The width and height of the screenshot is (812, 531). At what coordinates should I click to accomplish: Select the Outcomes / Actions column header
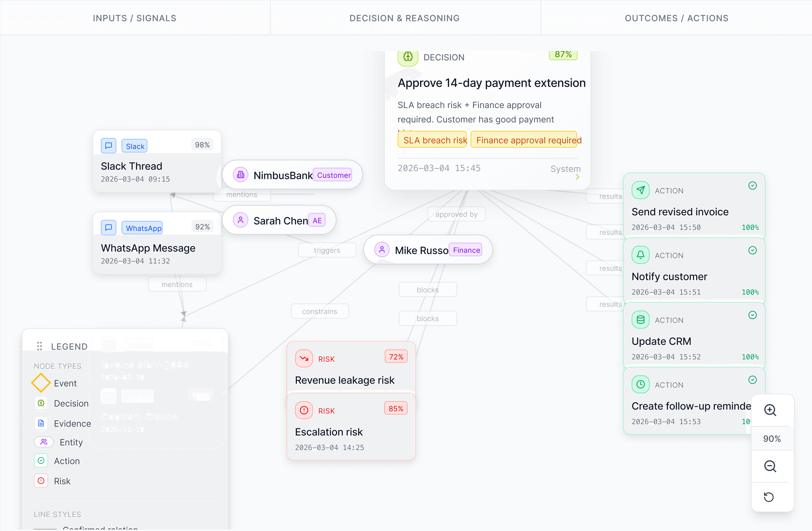click(x=676, y=18)
